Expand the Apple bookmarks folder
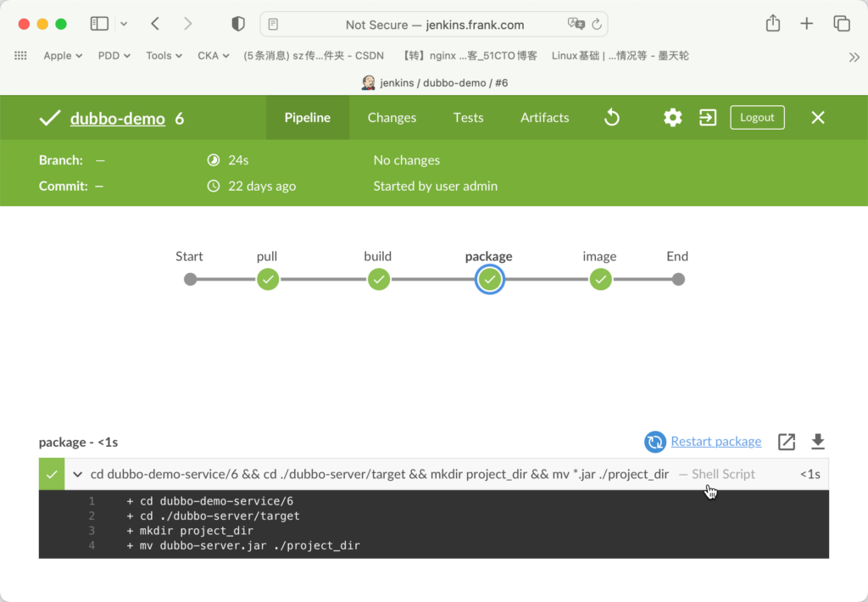Screen dimensions: 868x602 (x=63, y=55)
